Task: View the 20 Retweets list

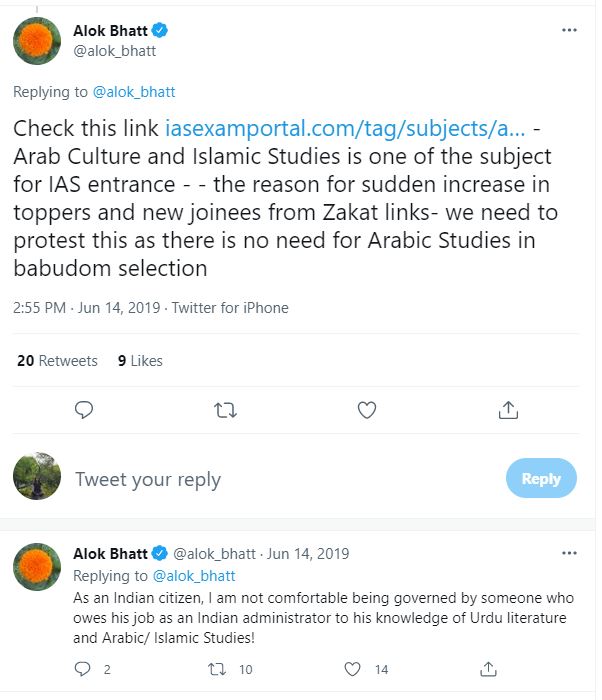Action: [x=57, y=361]
